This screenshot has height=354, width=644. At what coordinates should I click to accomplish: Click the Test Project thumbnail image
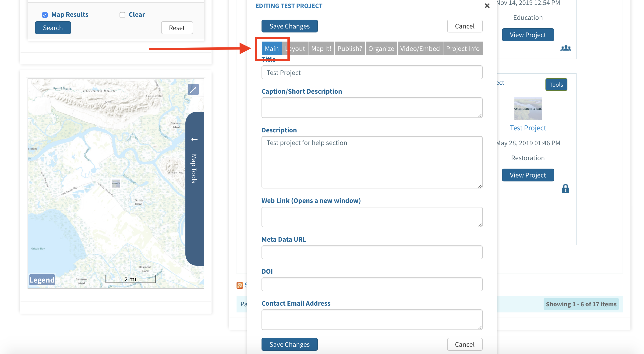527,109
